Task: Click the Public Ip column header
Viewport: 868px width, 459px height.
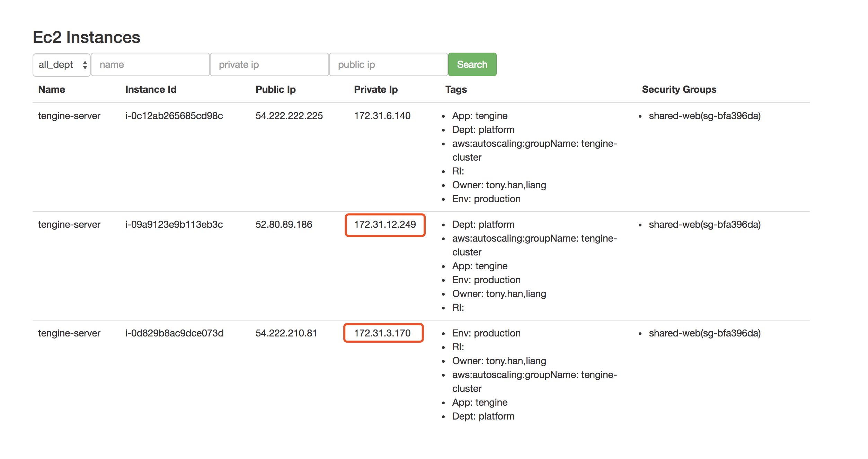Action: click(x=275, y=90)
